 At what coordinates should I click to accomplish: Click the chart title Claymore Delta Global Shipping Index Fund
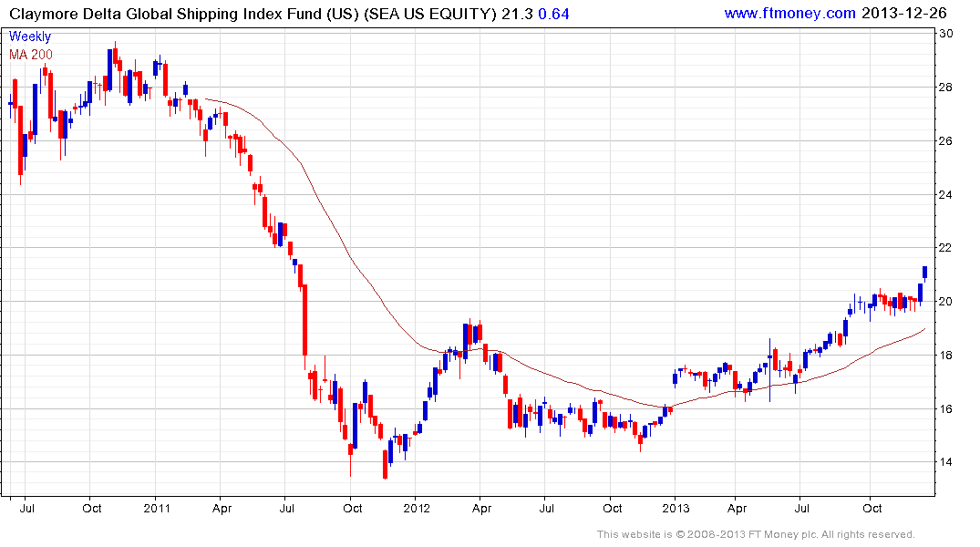tap(166, 14)
